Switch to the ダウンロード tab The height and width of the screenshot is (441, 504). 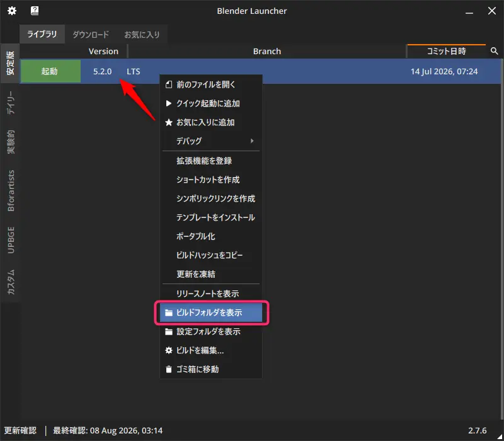point(91,34)
